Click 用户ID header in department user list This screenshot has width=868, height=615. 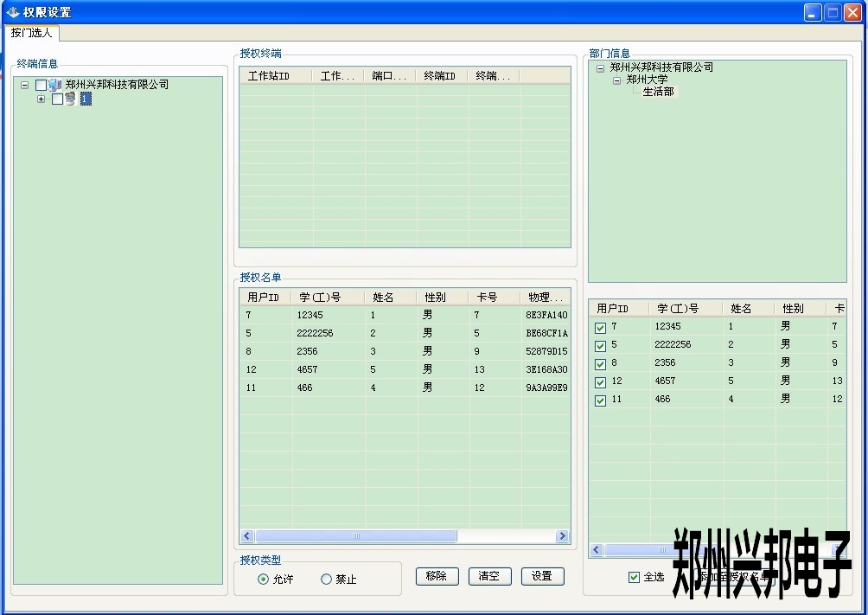pos(619,309)
